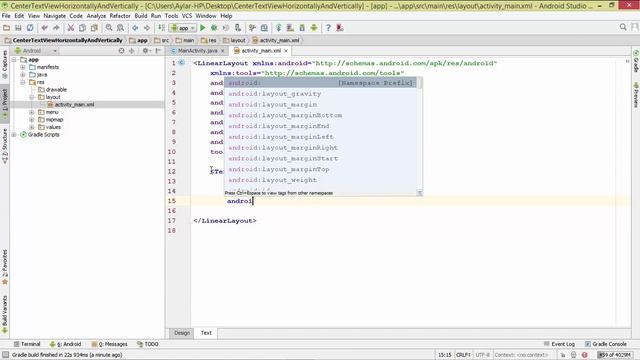Open the Messages tool window
The height and width of the screenshot is (360, 640).
click(109, 344)
